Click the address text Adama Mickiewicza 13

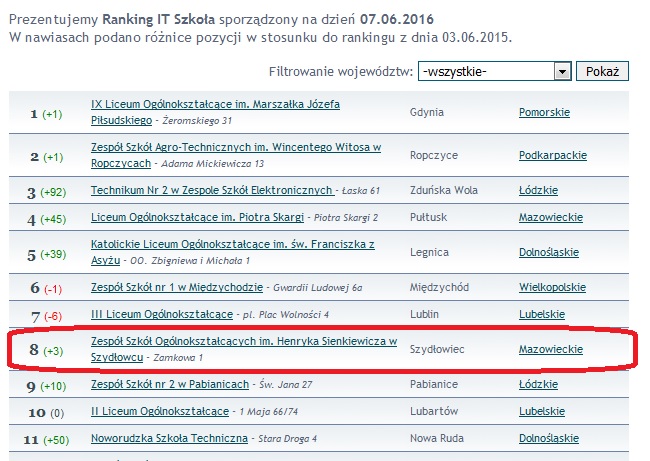coord(212,164)
